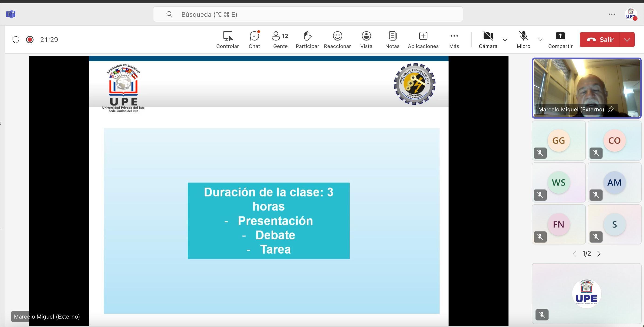Raise hand using Participar

(x=307, y=39)
